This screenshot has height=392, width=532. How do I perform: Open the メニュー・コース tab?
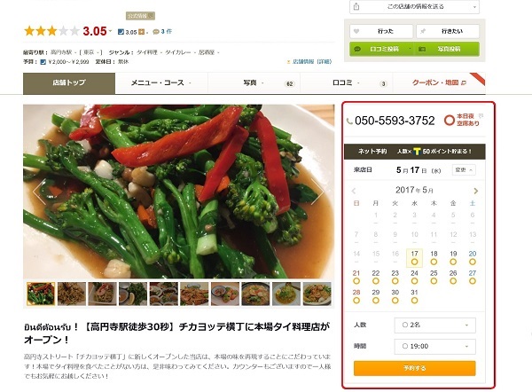pos(161,82)
